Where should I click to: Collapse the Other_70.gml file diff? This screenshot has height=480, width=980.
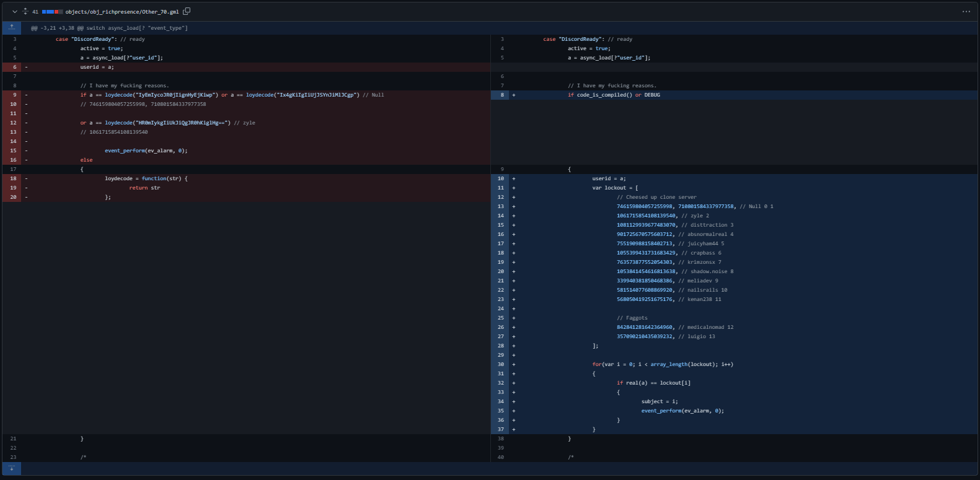(x=15, y=11)
